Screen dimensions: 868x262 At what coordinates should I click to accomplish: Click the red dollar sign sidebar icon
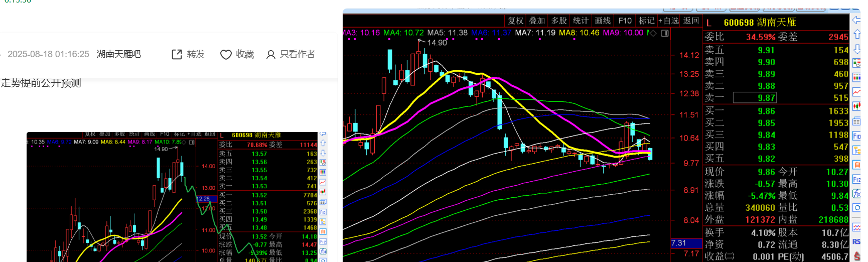[856, 256]
